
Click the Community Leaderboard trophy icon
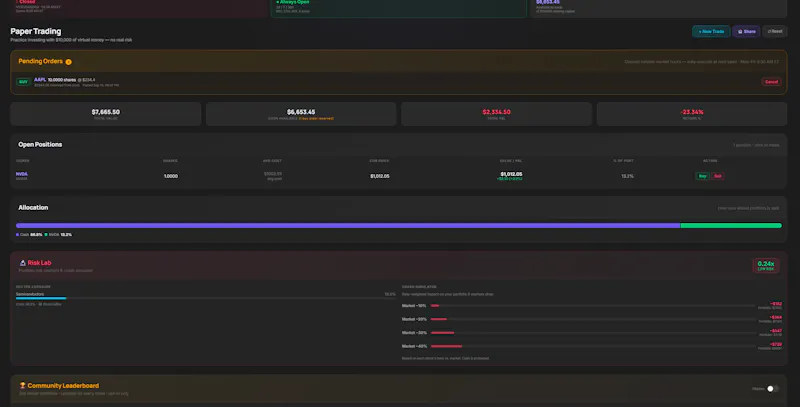coord(22,386)
